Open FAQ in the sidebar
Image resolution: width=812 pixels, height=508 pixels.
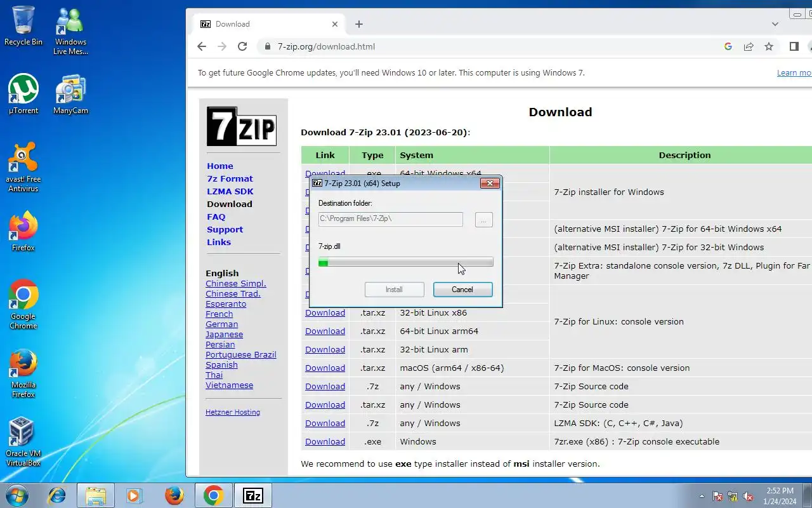[x=216, y=217]
